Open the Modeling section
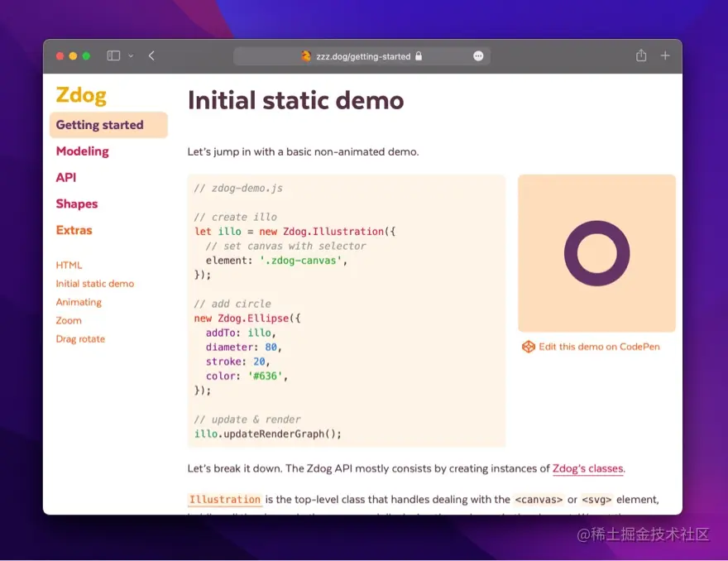 (x=82, y=151)
